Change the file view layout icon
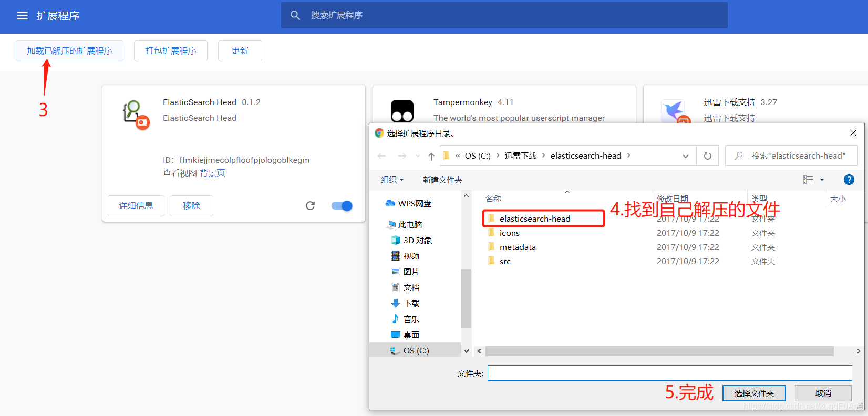Image resolution: width=868 pixels, height=416 pixels. [808, 180]
